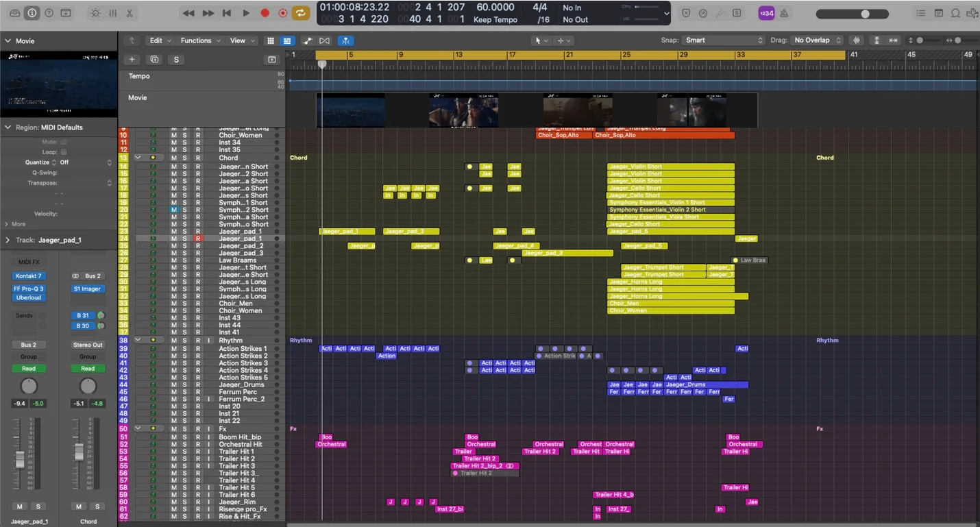Open the Kontakt 7 instrument slot
980x527 pixels.
click(29, 276)
